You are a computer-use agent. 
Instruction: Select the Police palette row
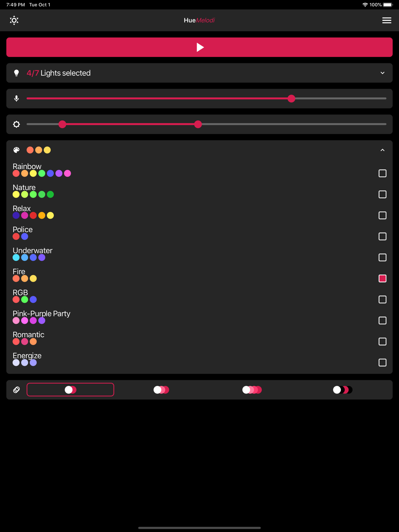(199, 233)
